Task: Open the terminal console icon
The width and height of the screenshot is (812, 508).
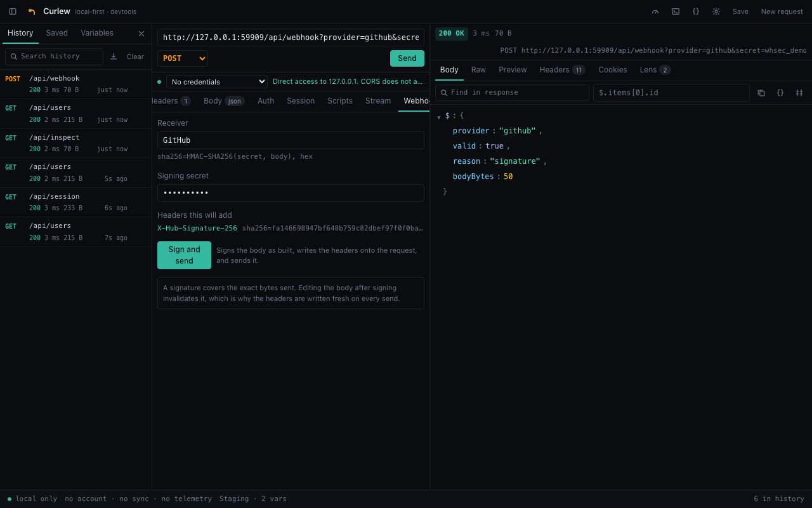Action: tap(676, 11)
